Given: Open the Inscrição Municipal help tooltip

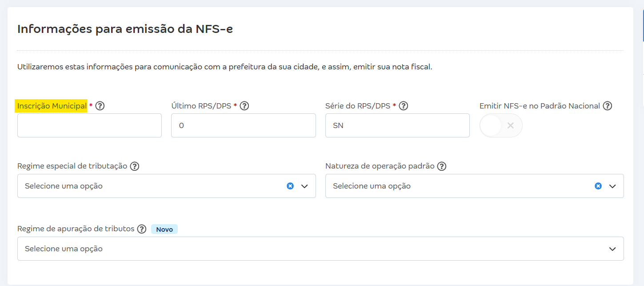Looking at the screenshot, I should 100,105.
